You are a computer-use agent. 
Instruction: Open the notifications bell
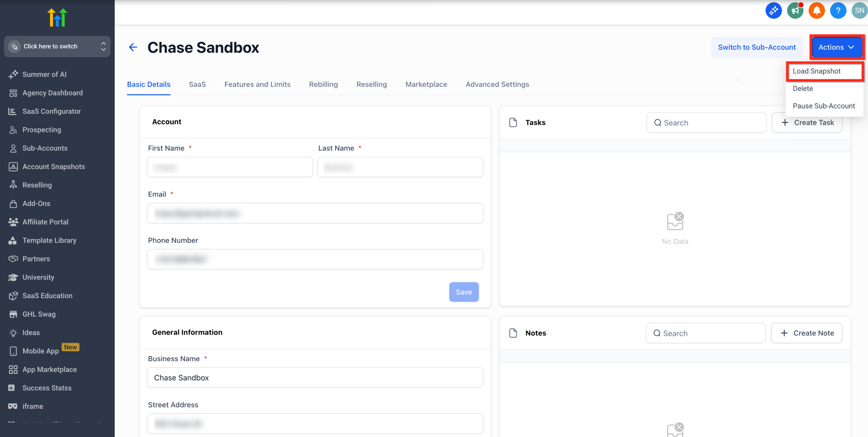point(817,11)
